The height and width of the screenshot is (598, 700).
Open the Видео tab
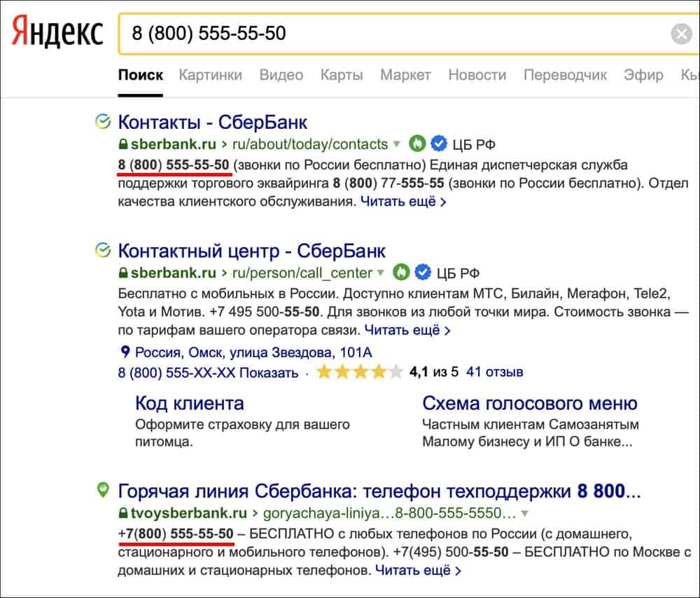(x=281, y=75)
